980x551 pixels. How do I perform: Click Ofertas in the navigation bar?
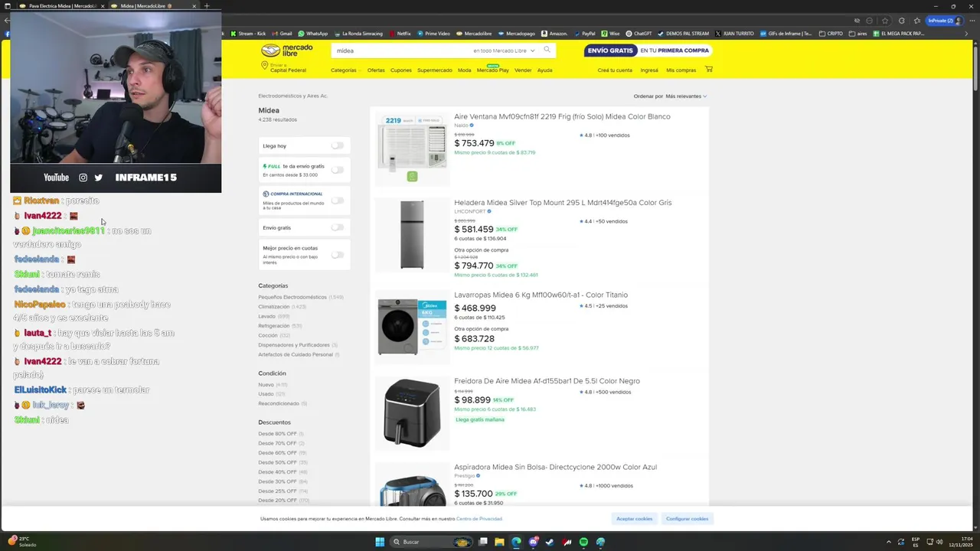click(x=376, y=70)
